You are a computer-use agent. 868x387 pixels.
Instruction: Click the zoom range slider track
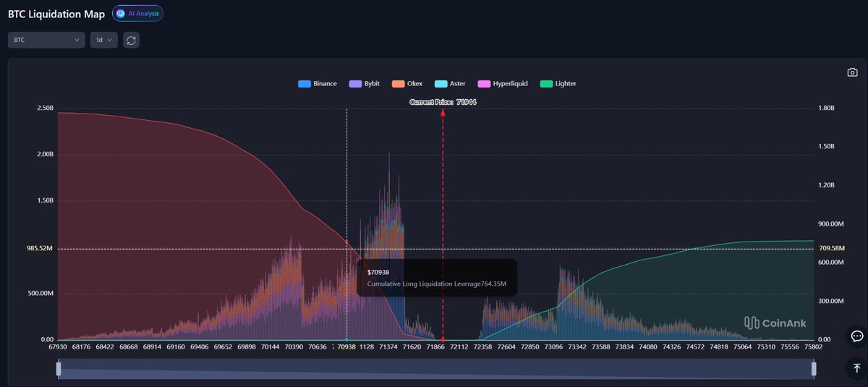tap(436, 369)
